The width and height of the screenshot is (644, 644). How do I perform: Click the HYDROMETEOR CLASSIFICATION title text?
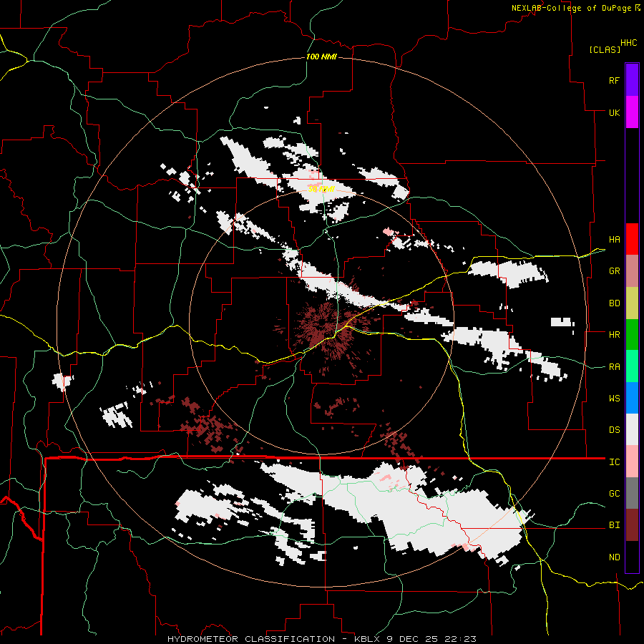251,639
